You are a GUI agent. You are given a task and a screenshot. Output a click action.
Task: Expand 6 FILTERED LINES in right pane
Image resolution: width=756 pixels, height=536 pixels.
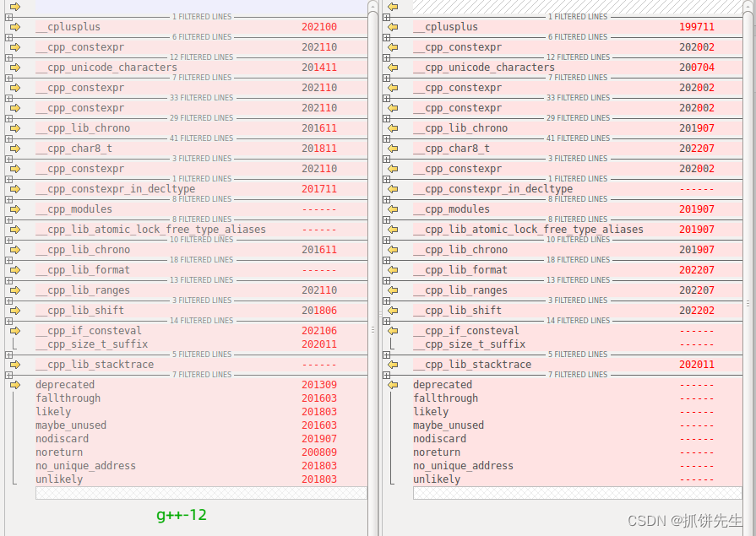coord(386,37)
